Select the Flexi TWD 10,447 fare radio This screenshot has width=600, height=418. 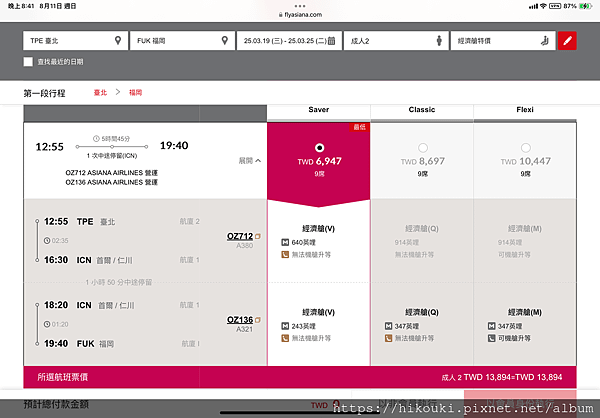pos(526,148)
